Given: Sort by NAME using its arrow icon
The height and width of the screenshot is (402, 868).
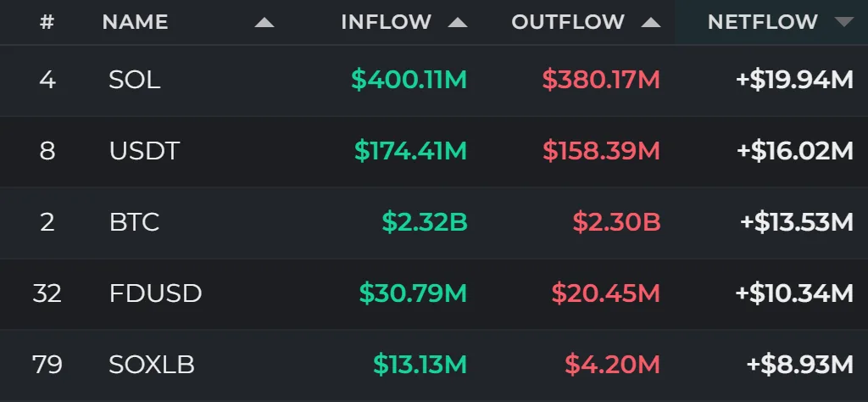Looking at the screenshot, I should (264, 23).
